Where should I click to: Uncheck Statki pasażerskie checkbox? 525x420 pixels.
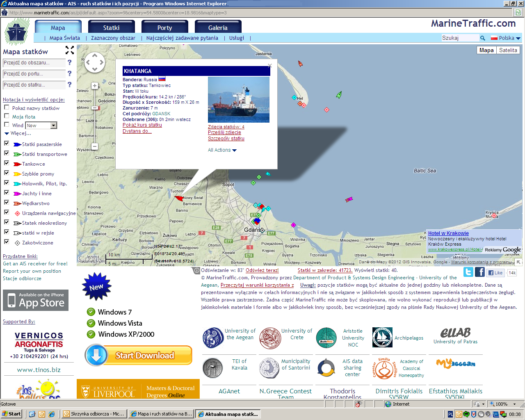pyautogui.click(x=7, y=144)
